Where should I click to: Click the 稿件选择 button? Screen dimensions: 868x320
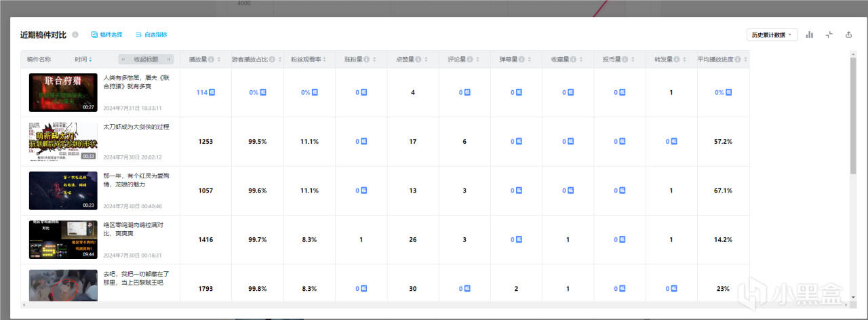106,35
